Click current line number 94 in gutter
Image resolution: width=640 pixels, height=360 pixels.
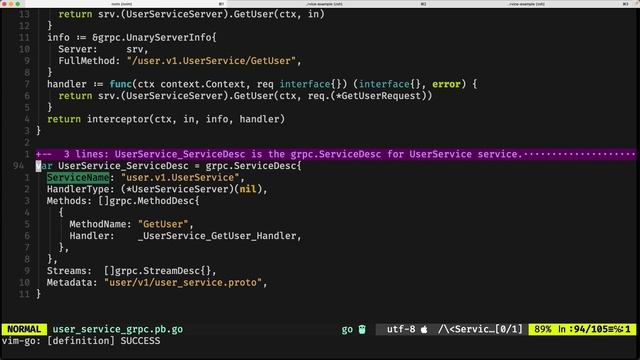coord(18,166)
